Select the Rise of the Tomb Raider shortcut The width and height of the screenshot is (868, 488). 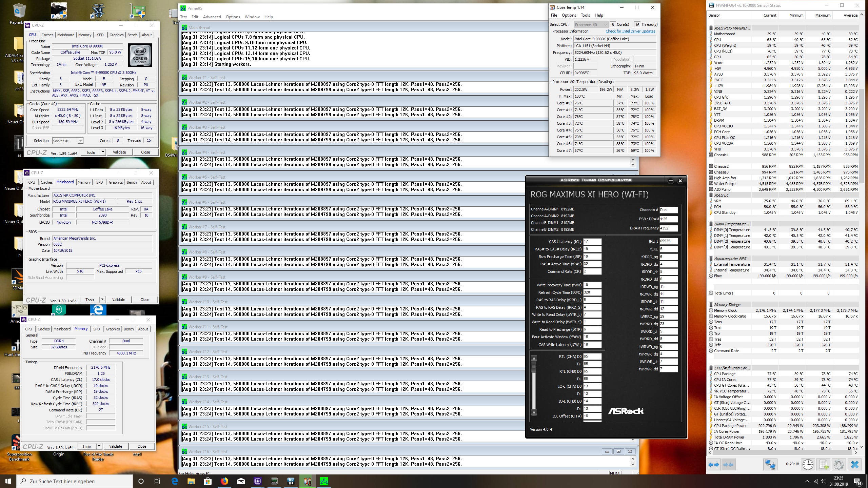pyautogui.click(x=98, y=456)
